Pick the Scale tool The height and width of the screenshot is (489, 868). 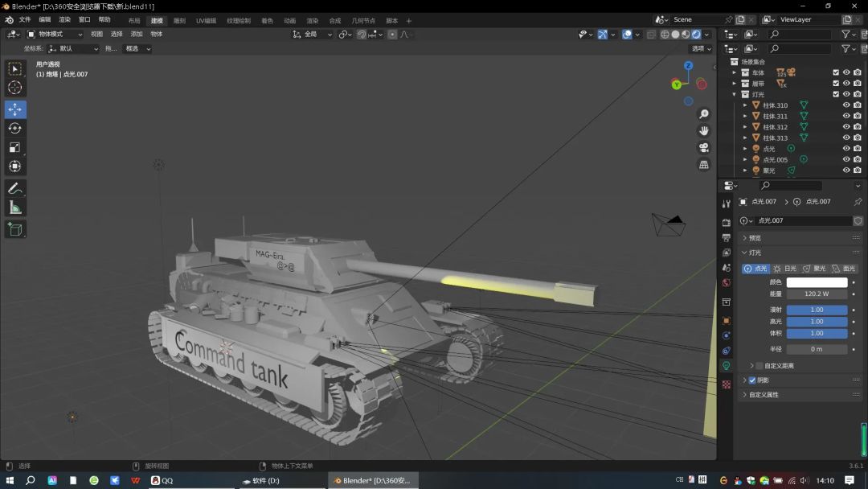pyautogui.click(x=15, y=147)
